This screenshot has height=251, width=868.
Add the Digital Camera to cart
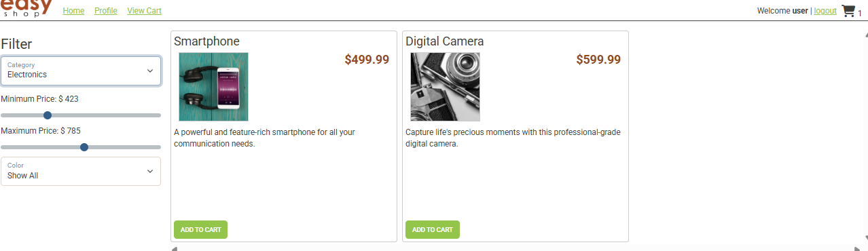tap(432, 229)
